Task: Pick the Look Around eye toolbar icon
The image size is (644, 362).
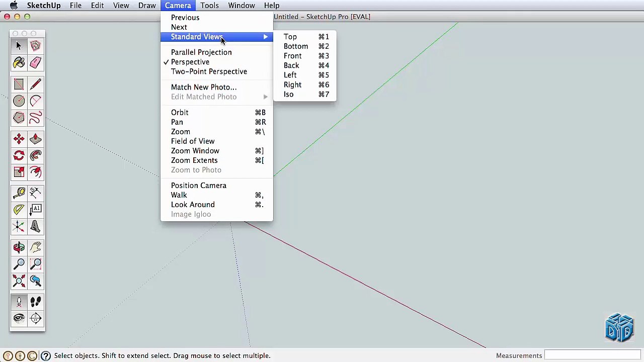Action: coord(19,319)
